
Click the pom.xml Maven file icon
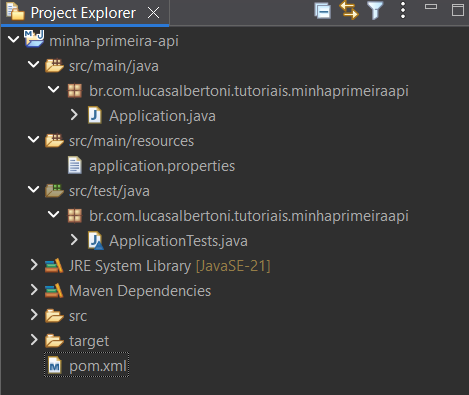point(55,366)
